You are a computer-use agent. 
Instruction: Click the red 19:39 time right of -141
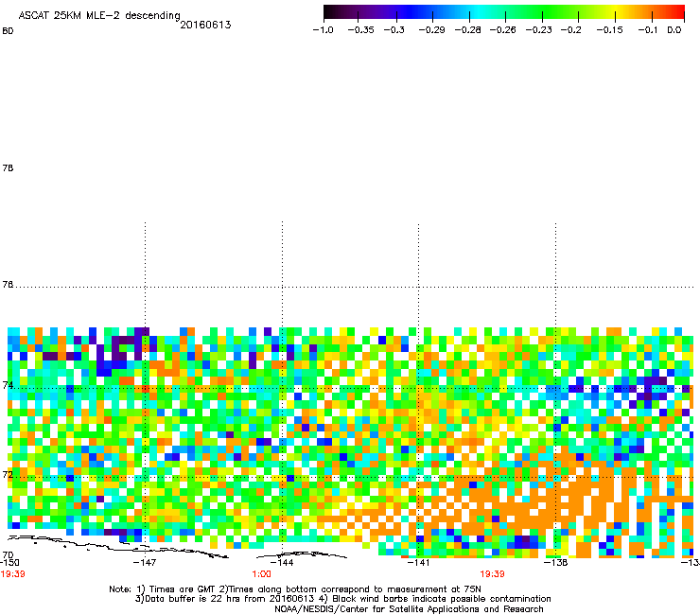[493, 574]
